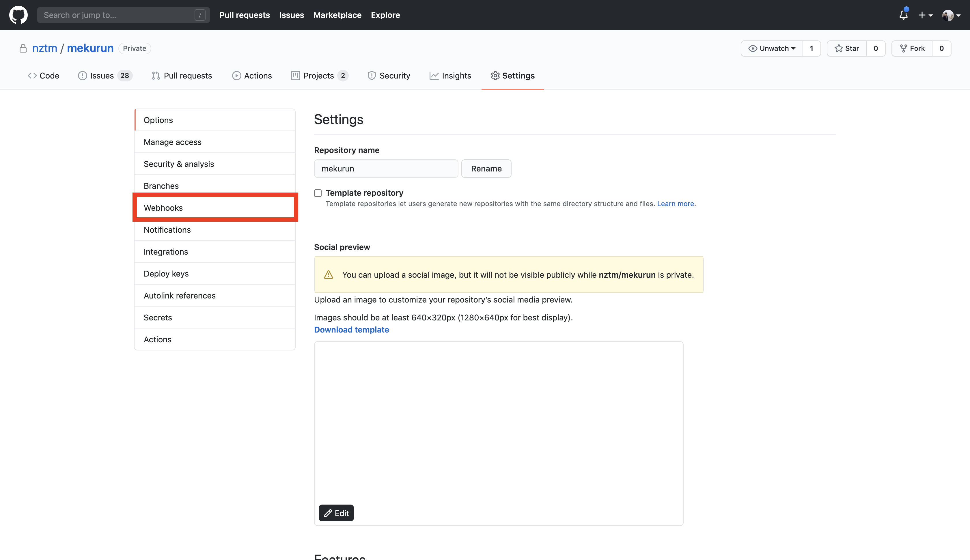
Task: Open the user avatar menu
Action: click(951, 15)
